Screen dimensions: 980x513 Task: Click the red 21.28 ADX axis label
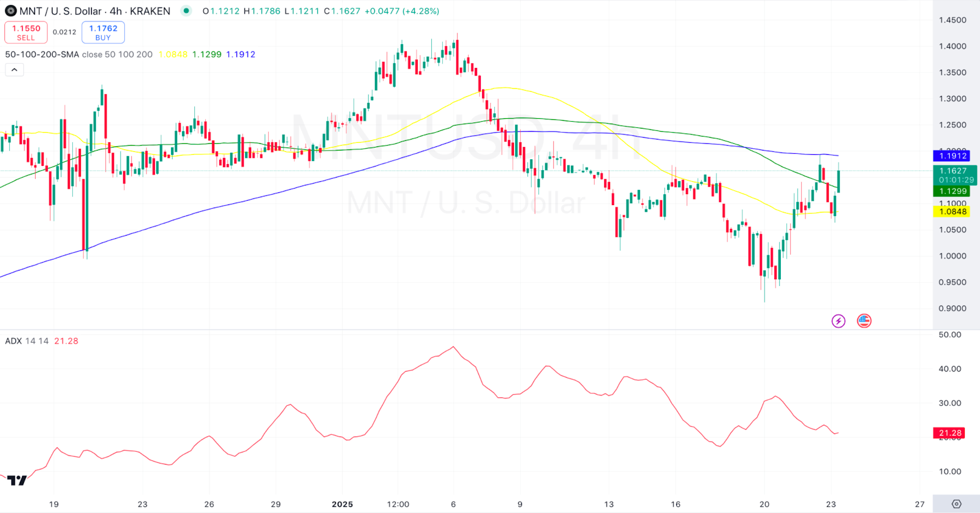(949, 433)
